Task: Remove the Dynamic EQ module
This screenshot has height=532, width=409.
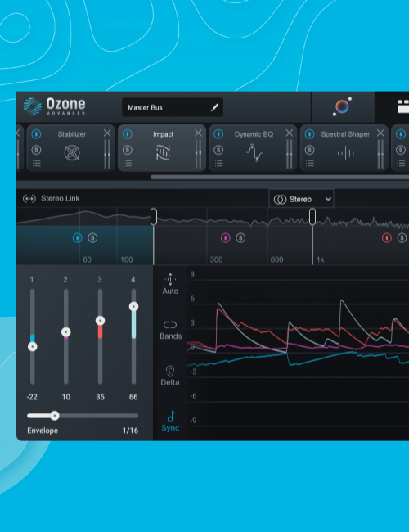Action: [x=290, y=133]
